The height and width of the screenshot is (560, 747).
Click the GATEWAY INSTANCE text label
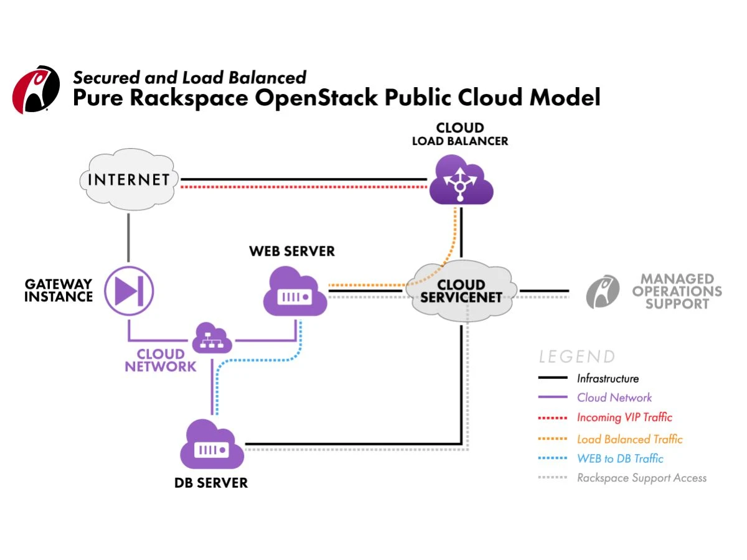[x=59, y=291]
